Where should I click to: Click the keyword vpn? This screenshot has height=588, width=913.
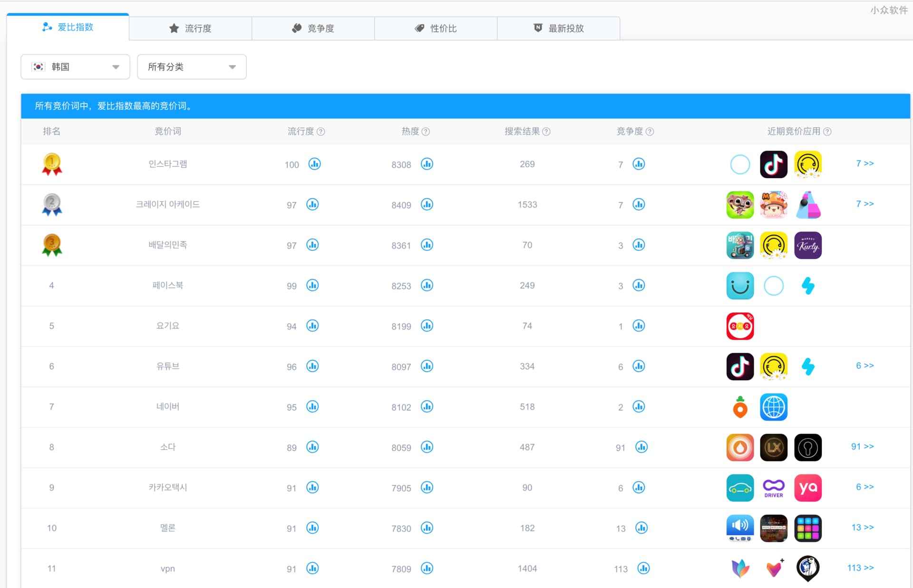pos(168,569)
